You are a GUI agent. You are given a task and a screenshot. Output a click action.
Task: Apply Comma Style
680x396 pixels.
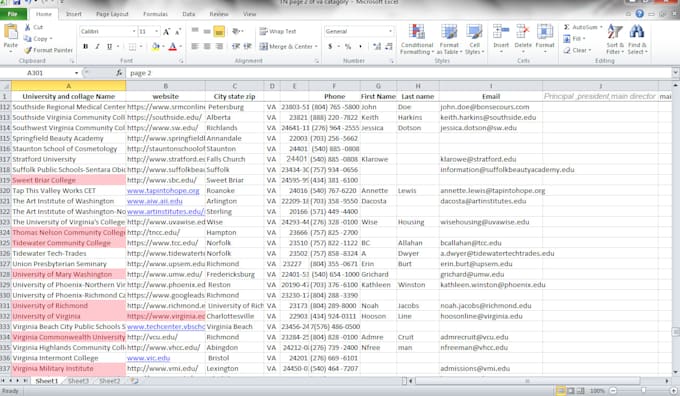tap(360, 46)
